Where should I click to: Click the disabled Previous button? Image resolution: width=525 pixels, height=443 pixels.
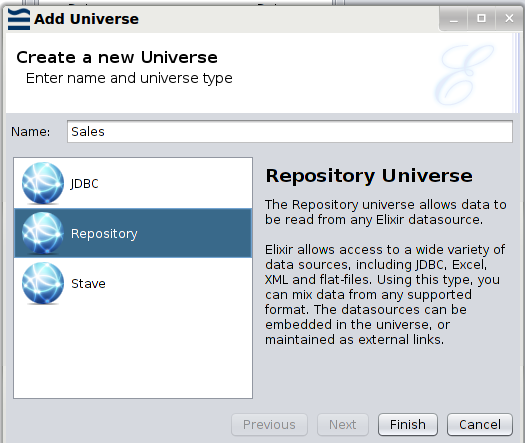point(269,425)
